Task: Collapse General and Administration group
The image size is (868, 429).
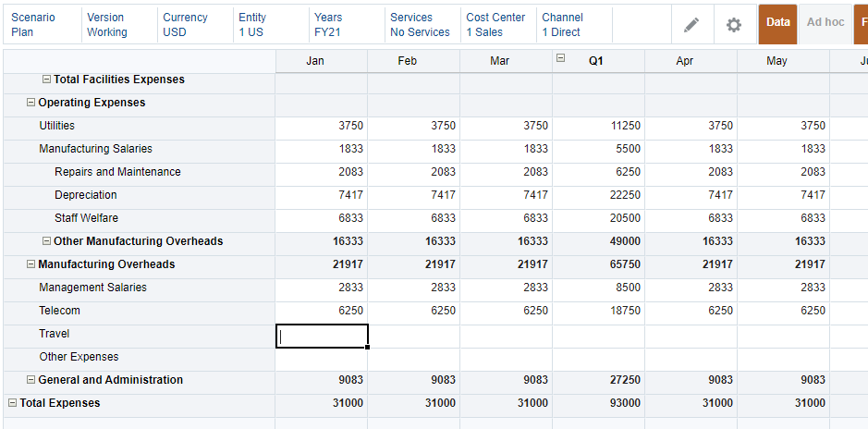Action: pos(31,380)
